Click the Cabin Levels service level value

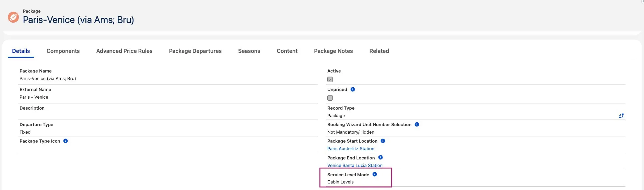pos(340,182)
